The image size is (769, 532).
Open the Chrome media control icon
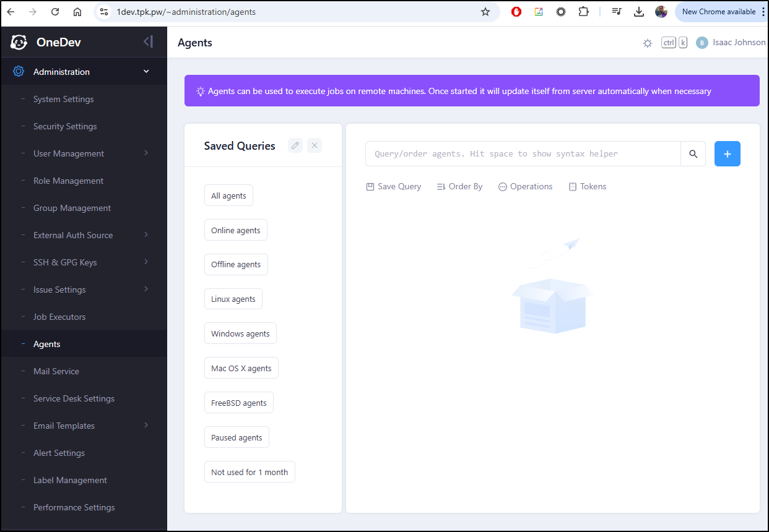tap(617, 12)
